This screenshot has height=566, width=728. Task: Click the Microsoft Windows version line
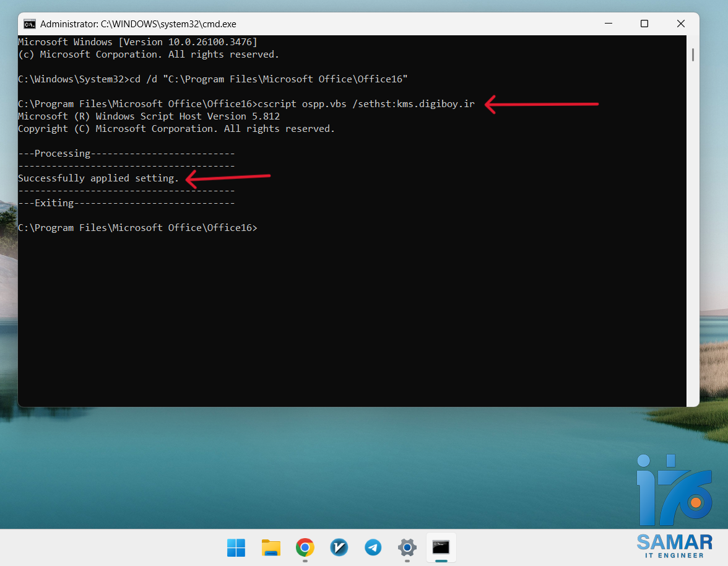[137, 42]
